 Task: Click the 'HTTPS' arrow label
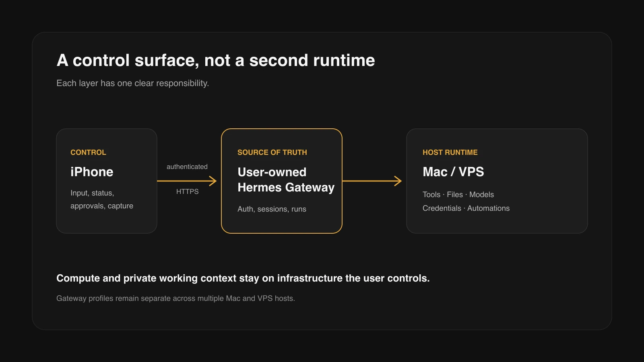coord(187,191)
